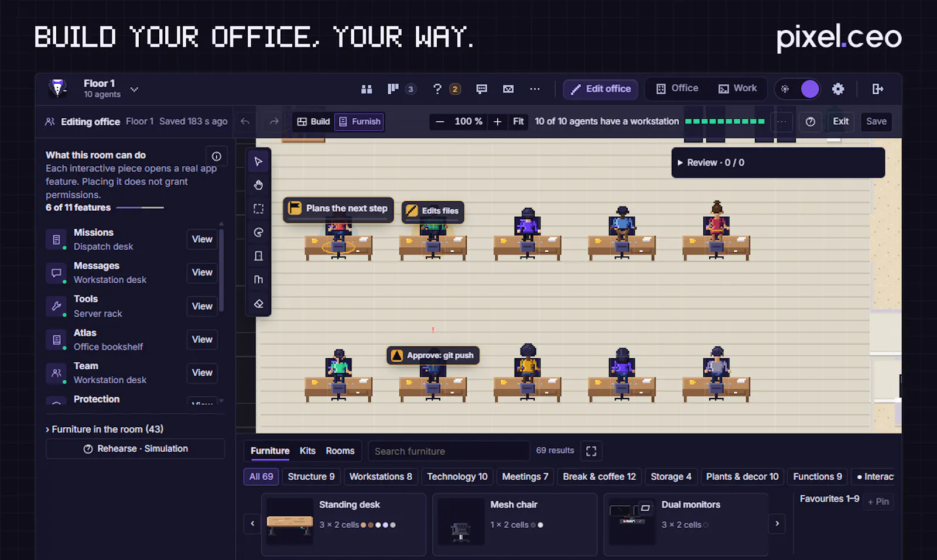Click in the Search furniture field
Image resolution: width=937 pixels, height=560 pixels.
[449, 451]
